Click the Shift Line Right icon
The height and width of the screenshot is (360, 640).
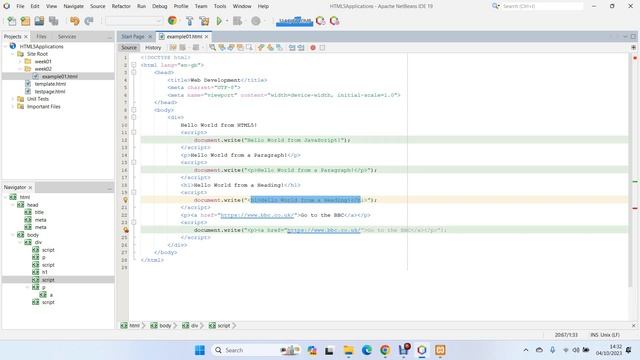click(x=301, y=48)
